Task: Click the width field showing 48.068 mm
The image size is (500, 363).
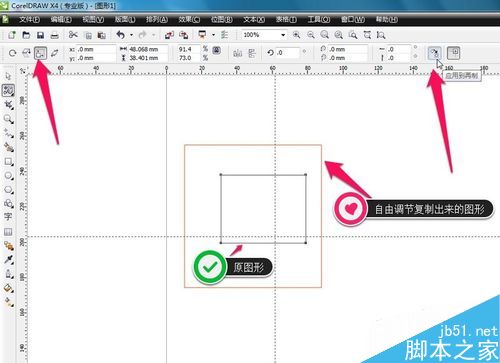Action: click(x=148, y=49)
